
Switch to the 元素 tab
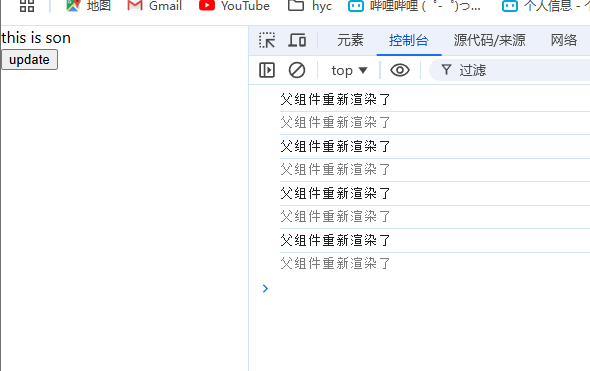(x=350, y=40)
